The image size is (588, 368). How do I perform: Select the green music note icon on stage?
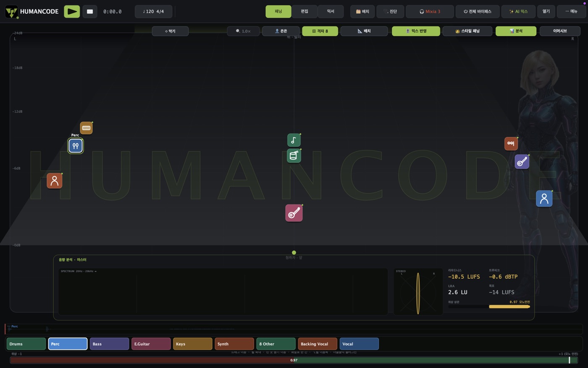[x=294, y=140]
